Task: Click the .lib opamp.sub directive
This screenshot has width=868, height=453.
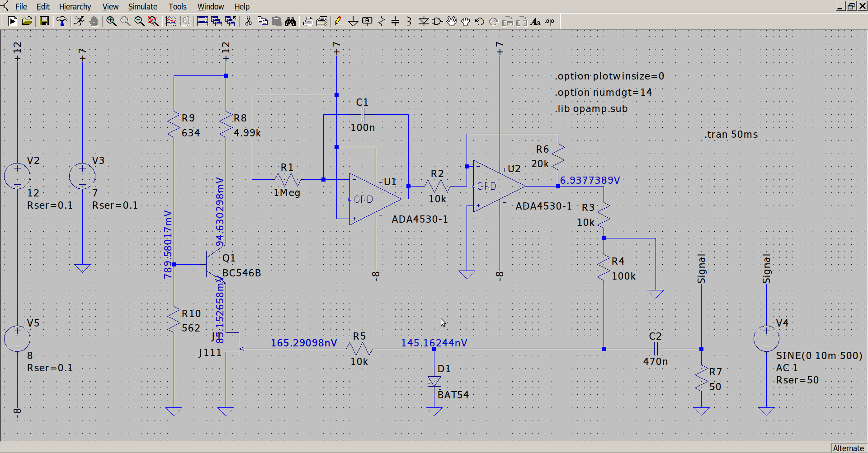Action: pos(591,108)
